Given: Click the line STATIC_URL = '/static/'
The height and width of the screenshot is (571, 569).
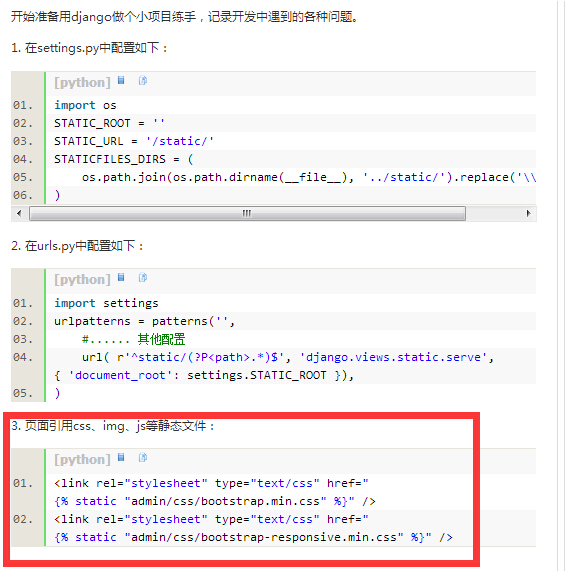Looking at the screenshot, I should pos(134,141).
